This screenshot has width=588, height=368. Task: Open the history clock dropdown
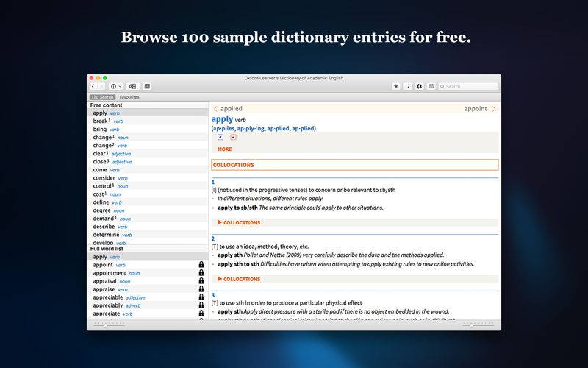click(116, 86)
